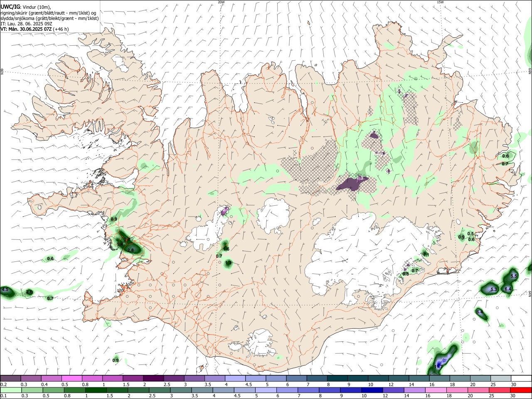
Task: Click the light pink lower-row swatch at 16
Action: coord(436,390)
